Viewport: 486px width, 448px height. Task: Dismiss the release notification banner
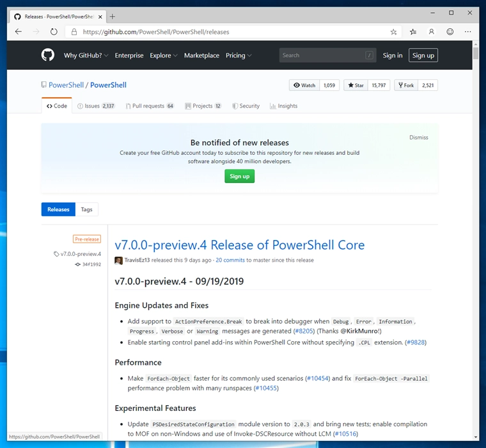pos(418,138)
